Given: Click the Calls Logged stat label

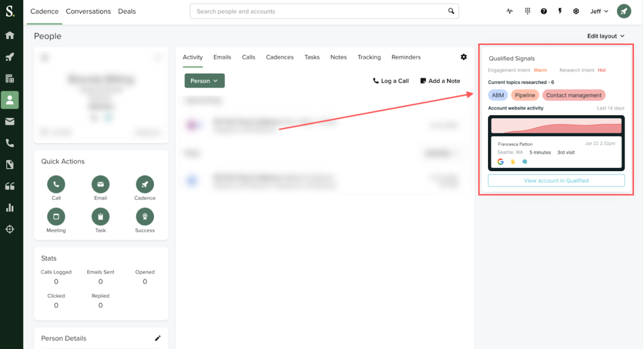Looking at the screenshot, I should [x=56, y=272].
